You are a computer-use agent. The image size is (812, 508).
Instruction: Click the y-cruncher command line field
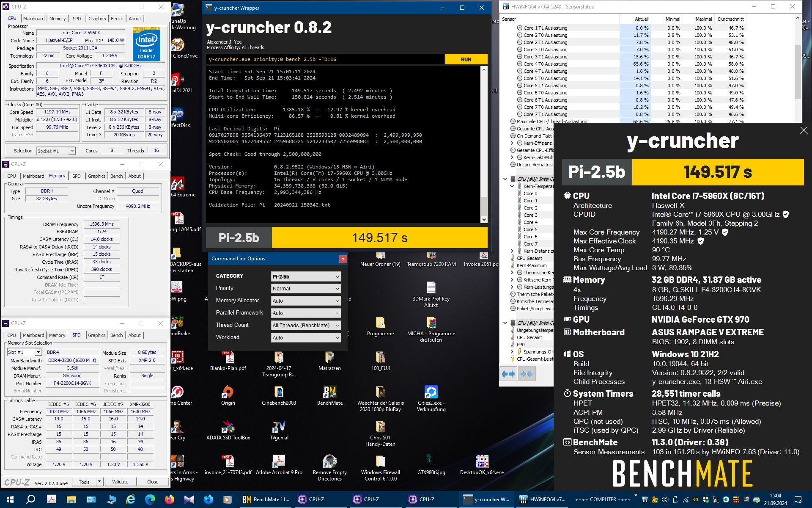325,59
